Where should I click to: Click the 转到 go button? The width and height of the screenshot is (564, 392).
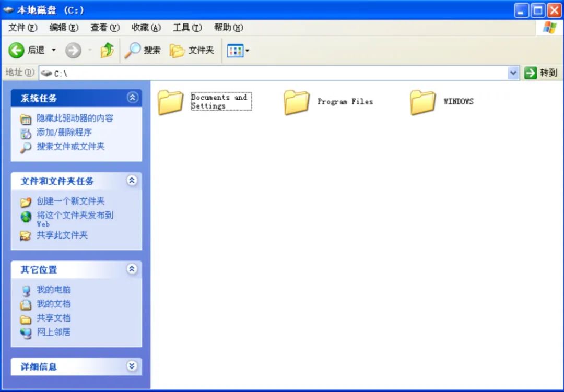click(541, 73)
